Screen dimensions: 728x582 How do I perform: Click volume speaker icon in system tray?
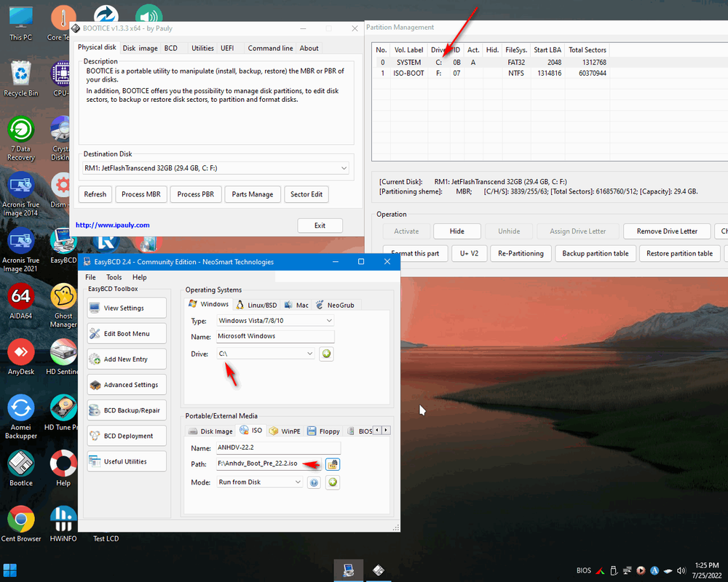[681, 571]
